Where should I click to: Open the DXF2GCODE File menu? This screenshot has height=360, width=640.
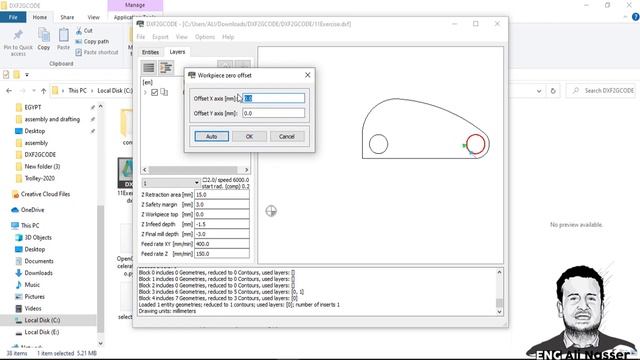(x=141, y=37)
